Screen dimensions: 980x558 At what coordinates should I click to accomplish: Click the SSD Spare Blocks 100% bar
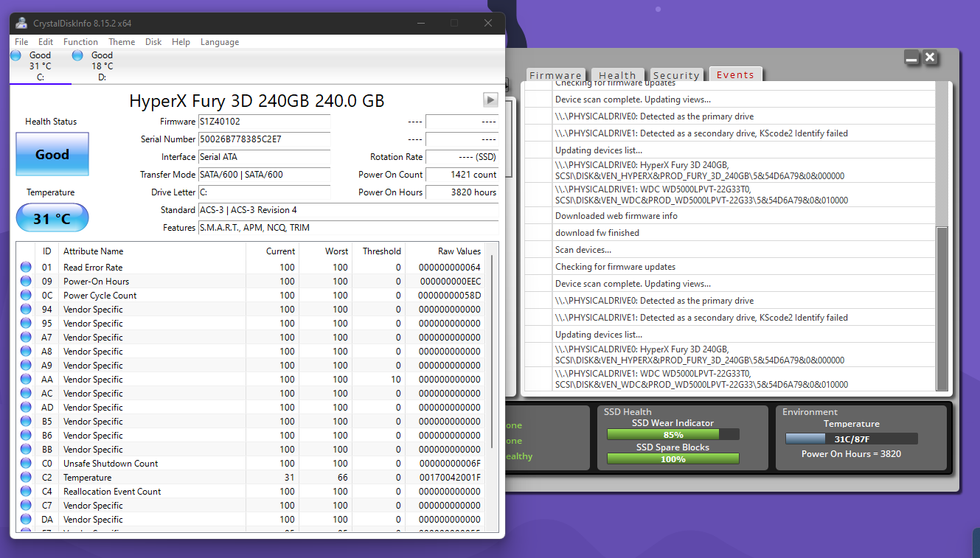pos(673,459)
